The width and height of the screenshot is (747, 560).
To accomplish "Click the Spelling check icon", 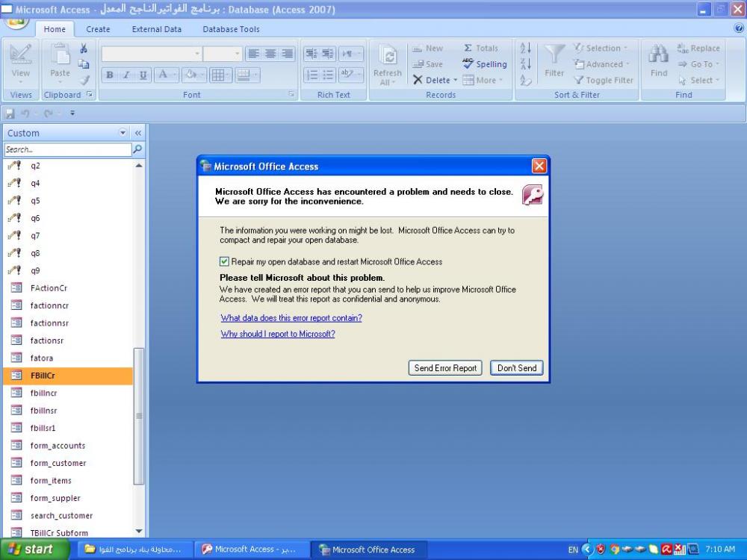I will (468, 63).
